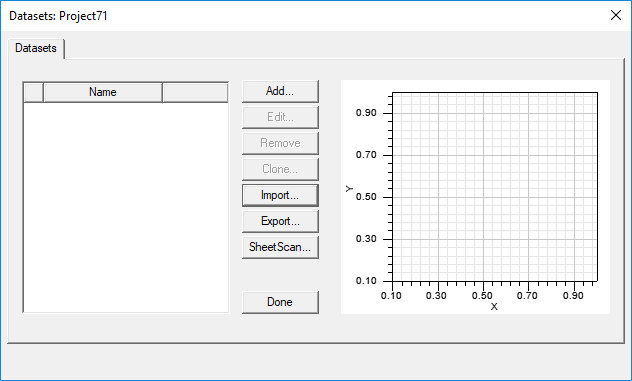Image resolution: width=632 pixels, height=381 pixels.
Task: Open the Import... dialog
Action: click(280, 195)
